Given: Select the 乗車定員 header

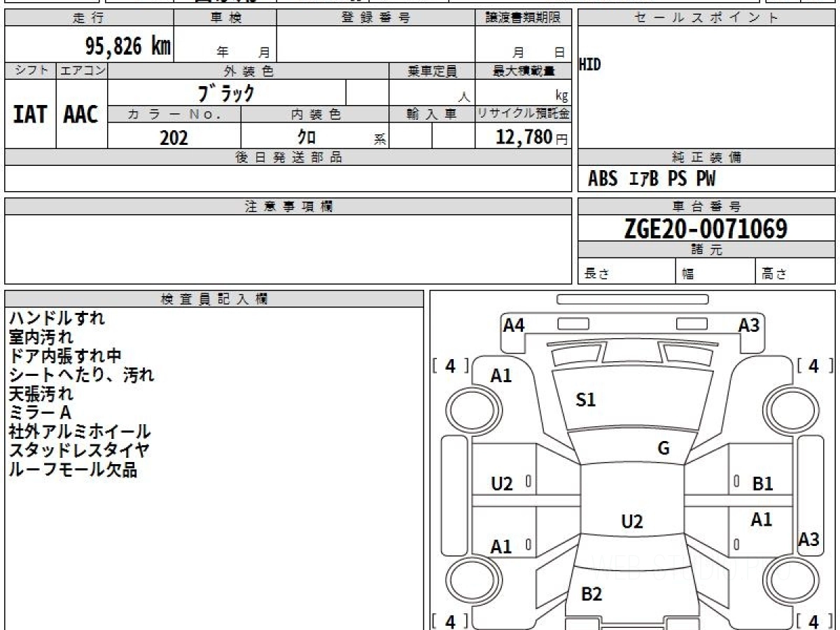Looking at the screenshot, I should click(432, 71).
